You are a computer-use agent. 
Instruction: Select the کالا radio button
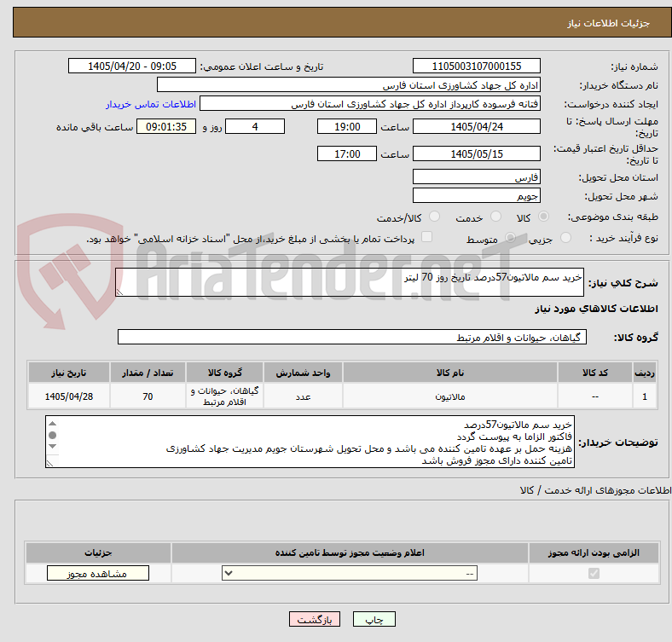click(543, 217)
